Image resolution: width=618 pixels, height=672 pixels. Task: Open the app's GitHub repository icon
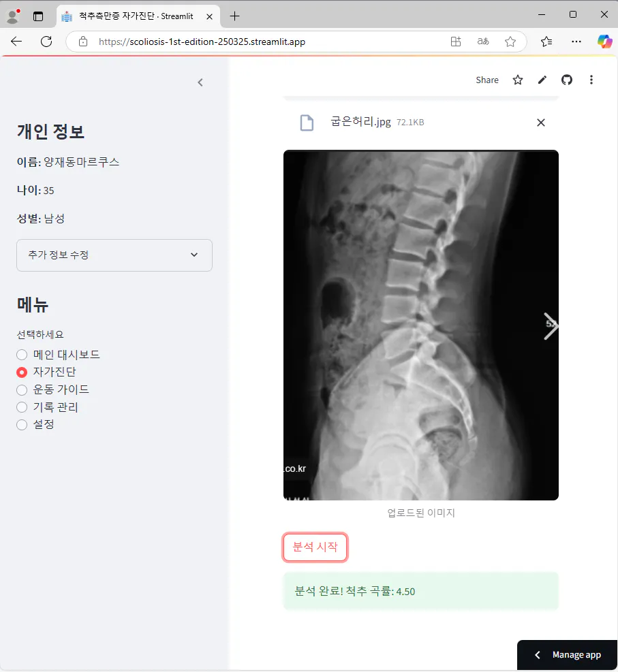click(x=566, y=80)
